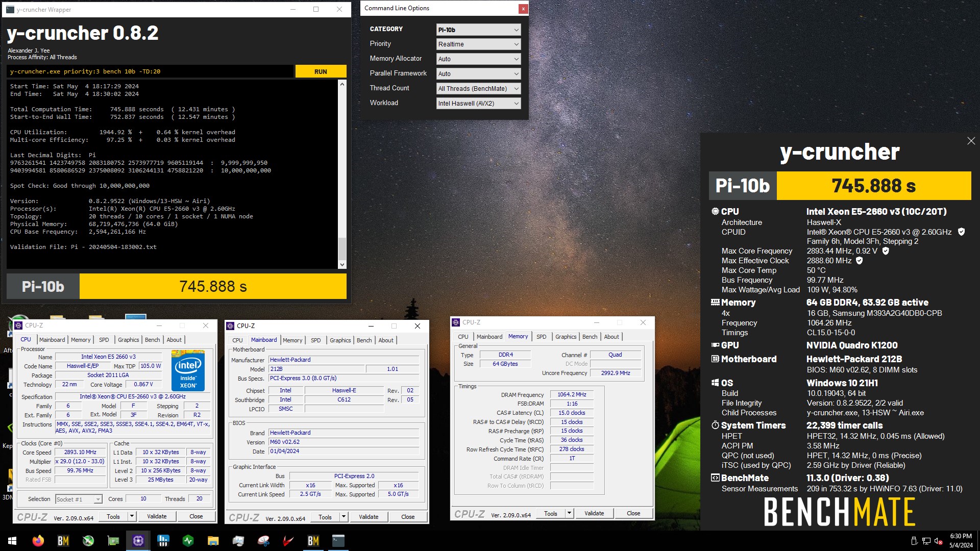Click the Intel Inside Xeon logo in CPU-Z
This screenshot has height=551, width=980.
click(x=188, y=370)
